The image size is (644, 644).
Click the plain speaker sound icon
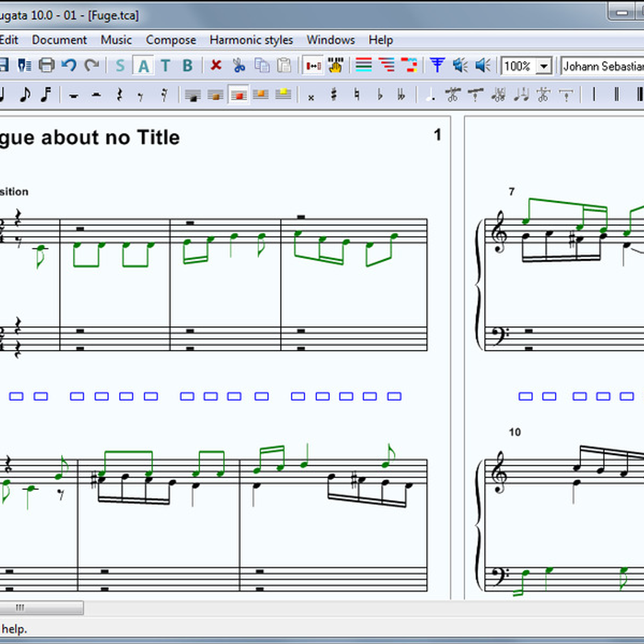coord(483,65)
